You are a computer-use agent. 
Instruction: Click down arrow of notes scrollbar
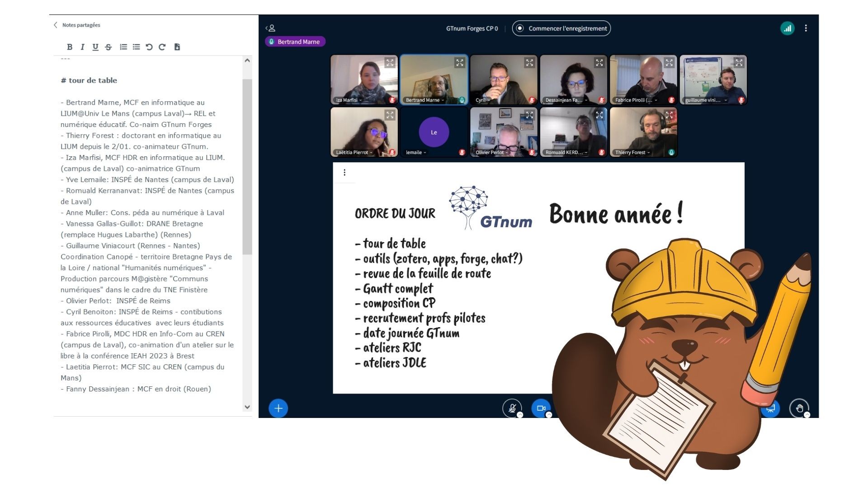247,407
